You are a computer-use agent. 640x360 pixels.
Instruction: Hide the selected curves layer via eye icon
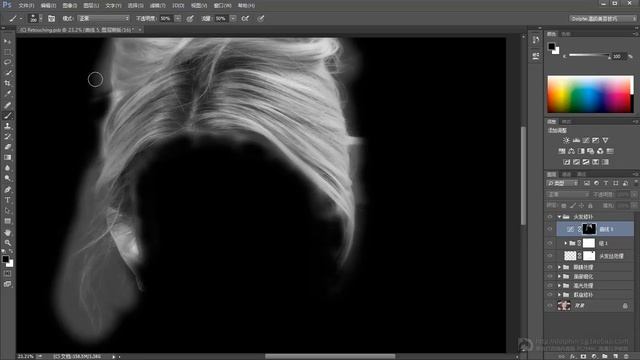coord(550,229)
